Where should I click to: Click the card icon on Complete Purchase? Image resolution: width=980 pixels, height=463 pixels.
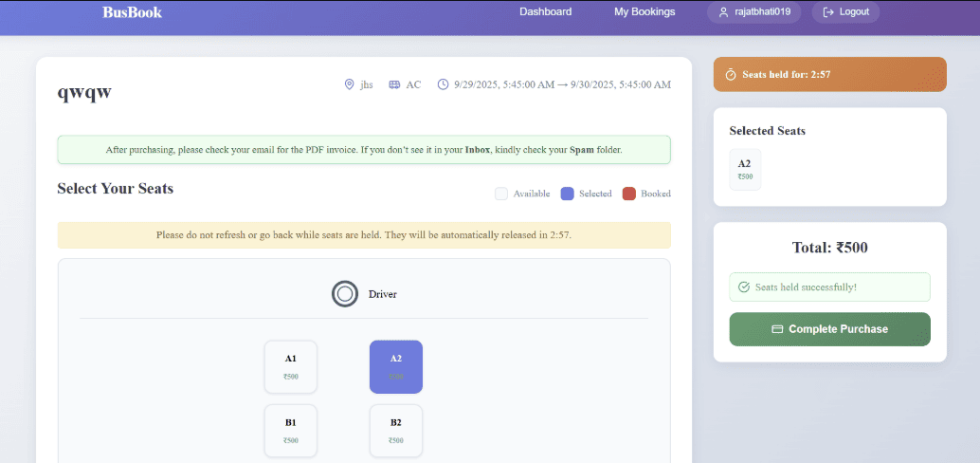pyautogui.click(x=777, y=329)
